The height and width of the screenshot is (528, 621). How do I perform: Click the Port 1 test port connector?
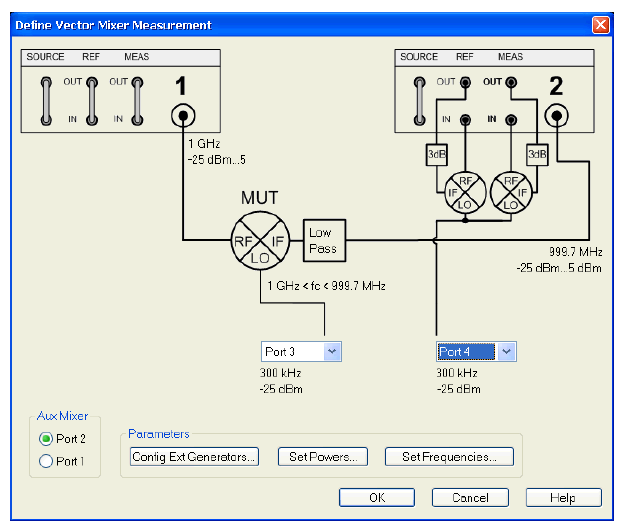(183, 116)
